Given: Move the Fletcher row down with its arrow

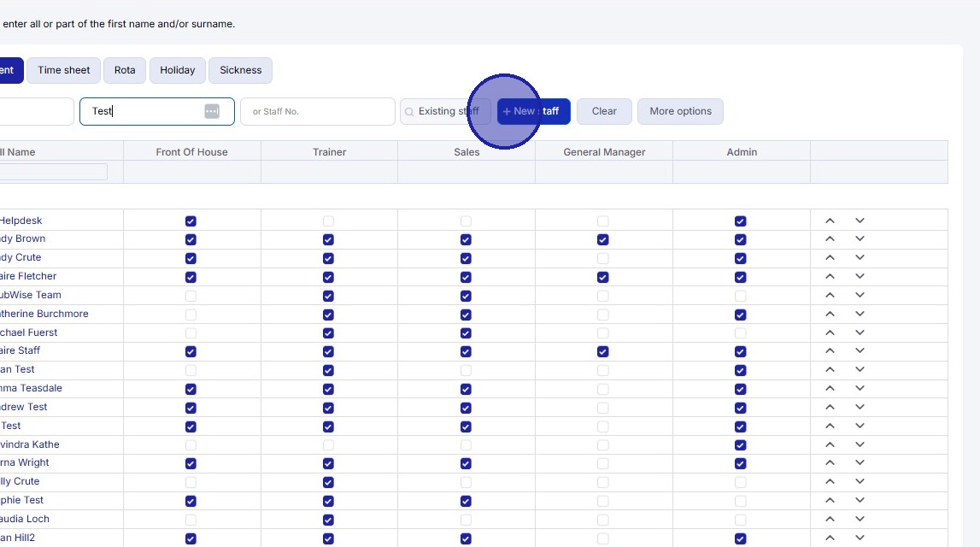Looking at the screenshot, I should click(x=860, y=276).
